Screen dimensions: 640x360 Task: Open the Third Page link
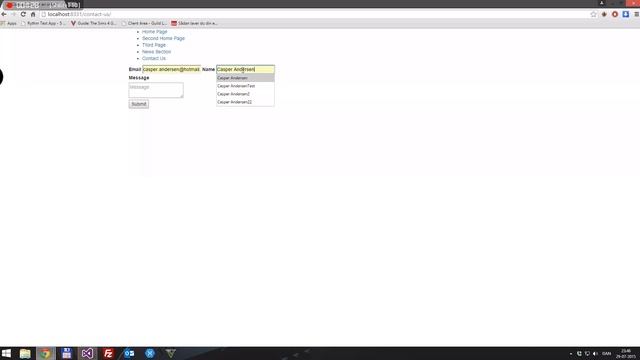coord(154,45)
